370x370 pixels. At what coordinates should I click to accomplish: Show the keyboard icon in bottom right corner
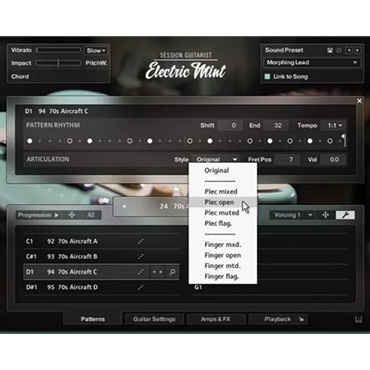358,320
